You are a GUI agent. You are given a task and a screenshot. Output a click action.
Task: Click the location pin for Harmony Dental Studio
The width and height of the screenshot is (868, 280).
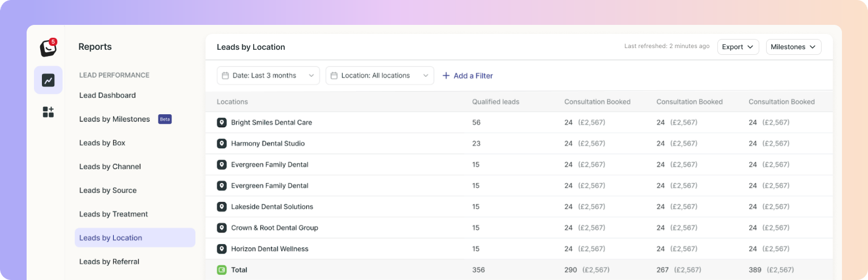pos(221,144)
